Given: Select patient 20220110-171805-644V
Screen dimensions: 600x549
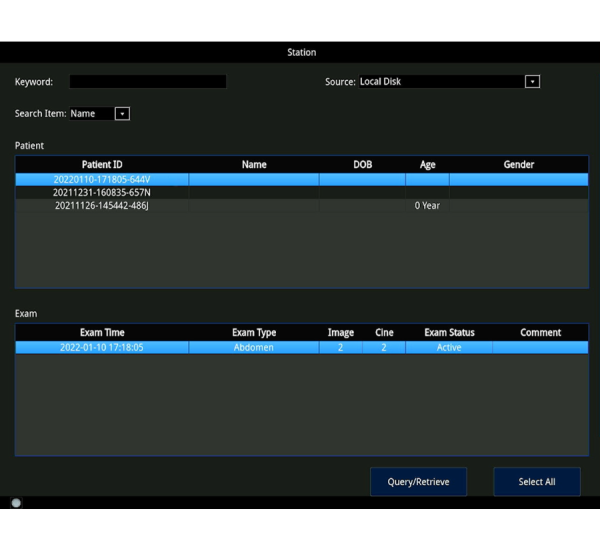Looking at the screenshot, I should point(102,180).
